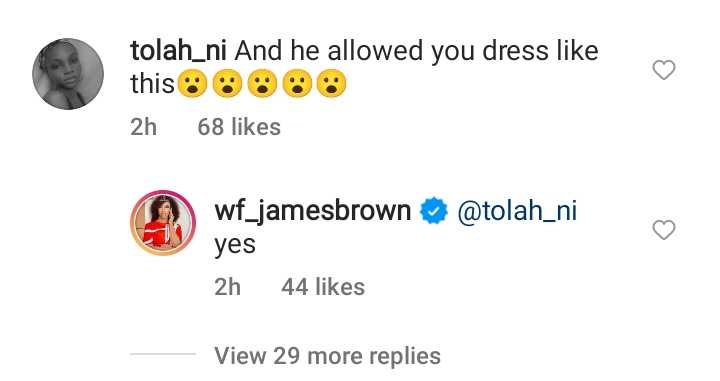The image size is (720, 381).
Task: Click the first surprised emoji after 'this'
Action: click(192, 84)
